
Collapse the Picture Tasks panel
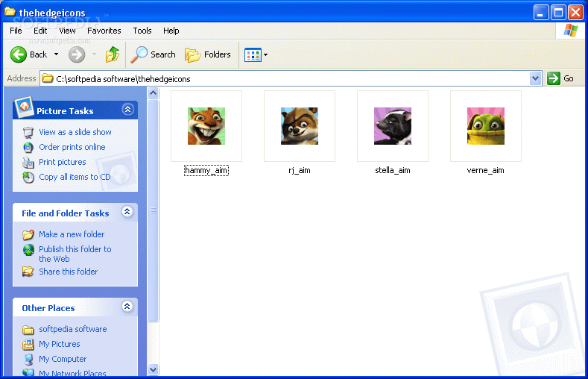point(127,110)
